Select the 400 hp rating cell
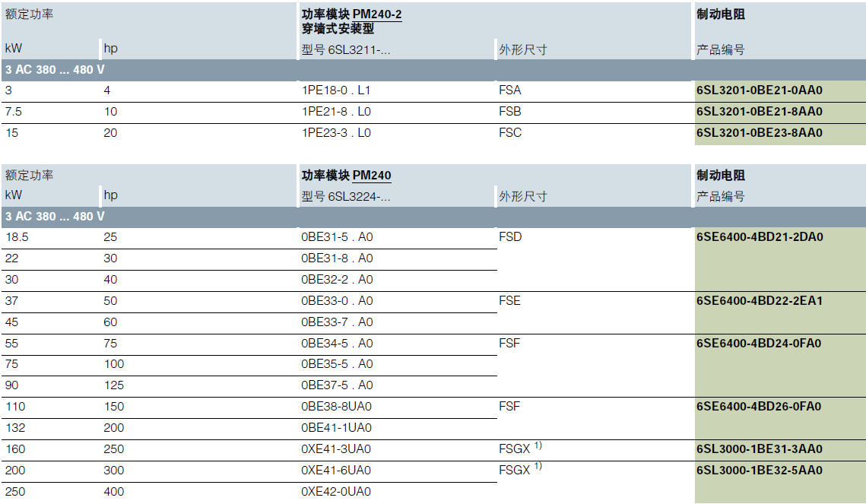 113,492
